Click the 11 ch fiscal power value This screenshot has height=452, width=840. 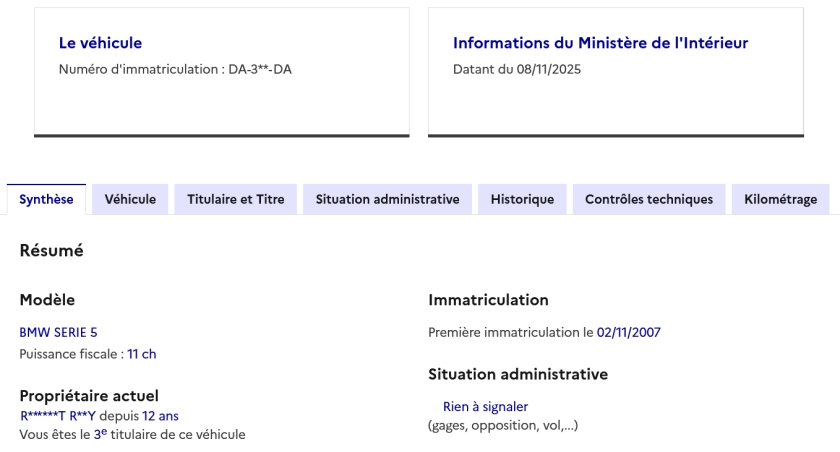coord(142,353)
